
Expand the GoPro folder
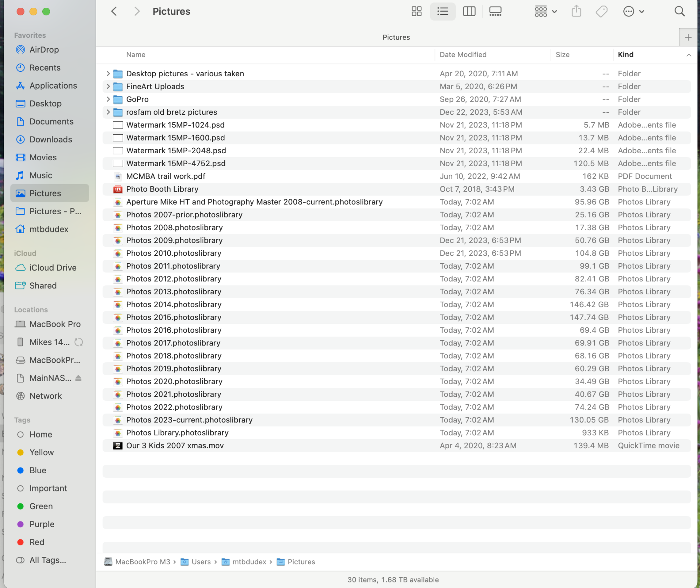(x=108, y=99)
